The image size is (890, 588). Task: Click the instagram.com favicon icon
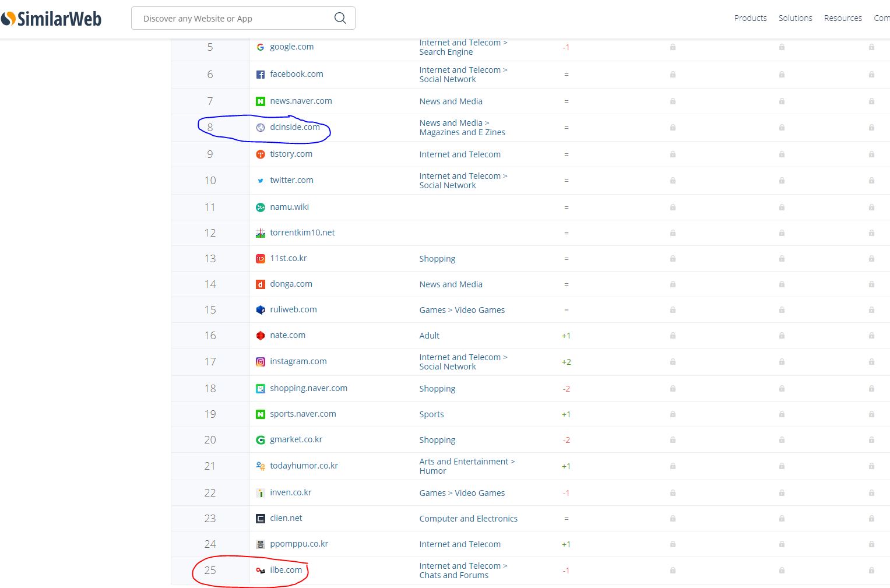pyautogui.click(x=261, y=362)
